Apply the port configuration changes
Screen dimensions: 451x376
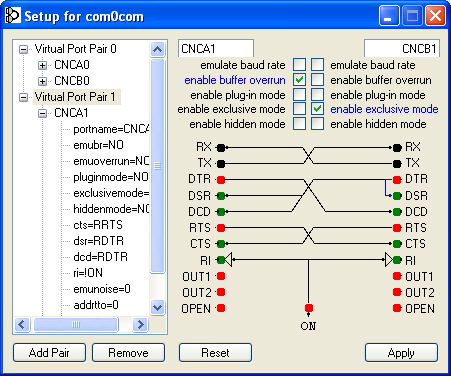click(x=401, y=353)
